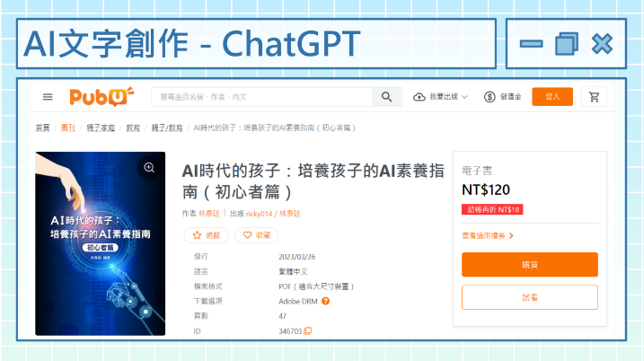Image resolution: width=644 pixels, height=361 pixels.
Task: Open the 書刊 breadcrumb link
Action: tap(67, 128)
